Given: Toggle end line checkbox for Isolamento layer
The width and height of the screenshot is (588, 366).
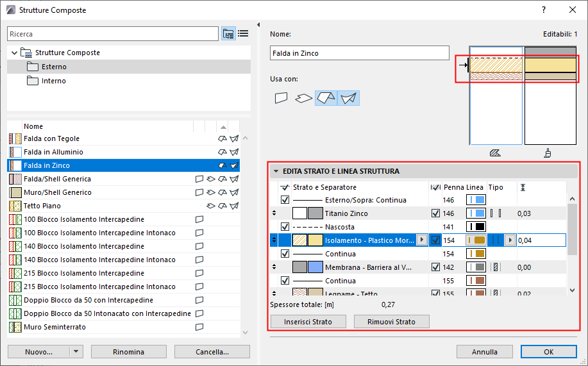Looking at the screenshot, I should (x=435, y=240).
